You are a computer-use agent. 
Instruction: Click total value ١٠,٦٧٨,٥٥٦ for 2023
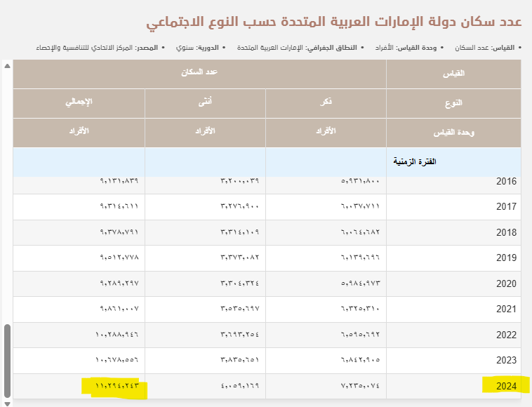coord(117,360)
